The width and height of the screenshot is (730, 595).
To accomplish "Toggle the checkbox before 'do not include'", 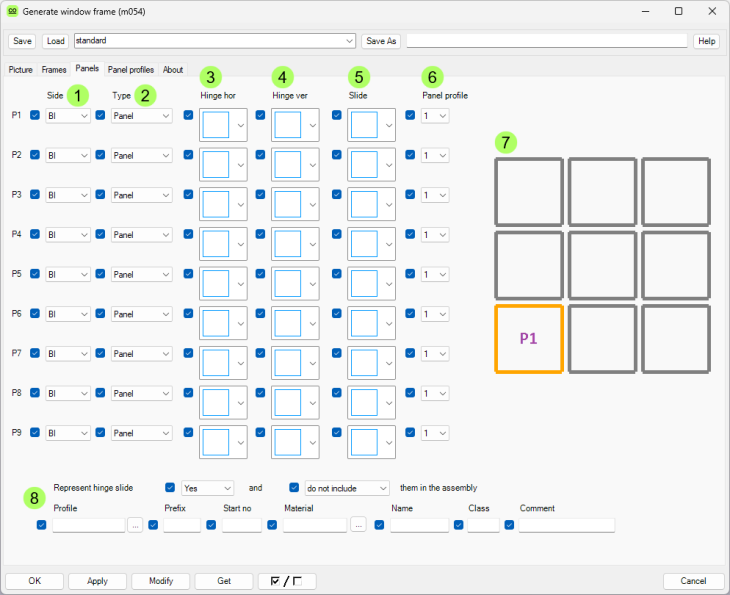I will tap(294, 487).
